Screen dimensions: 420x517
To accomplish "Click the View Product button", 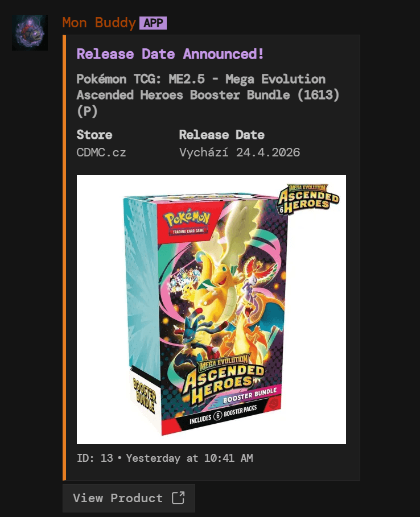I will pyautogui.click(x=129, y=498).
